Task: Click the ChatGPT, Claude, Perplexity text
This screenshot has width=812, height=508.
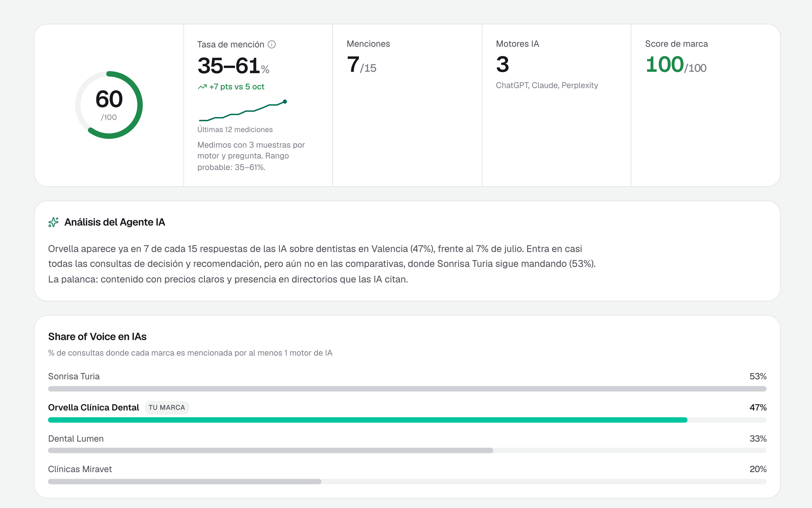Action: coord(547,85)
